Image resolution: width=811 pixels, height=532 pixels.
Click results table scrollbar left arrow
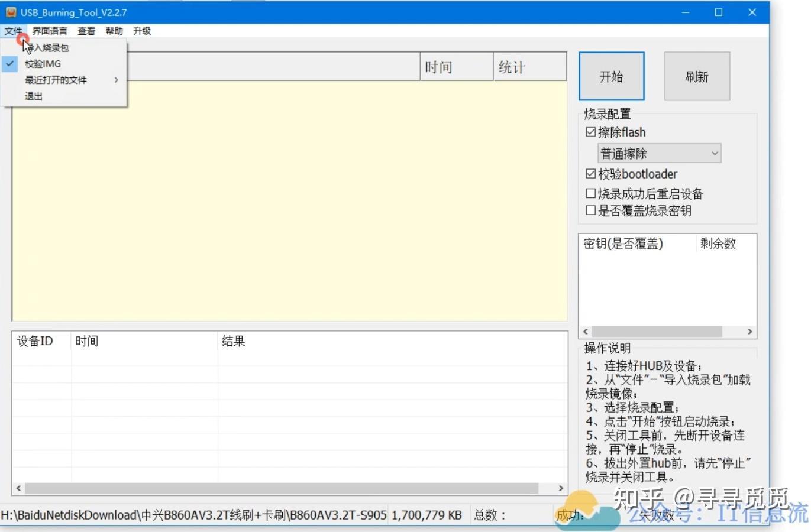(19, 488)
